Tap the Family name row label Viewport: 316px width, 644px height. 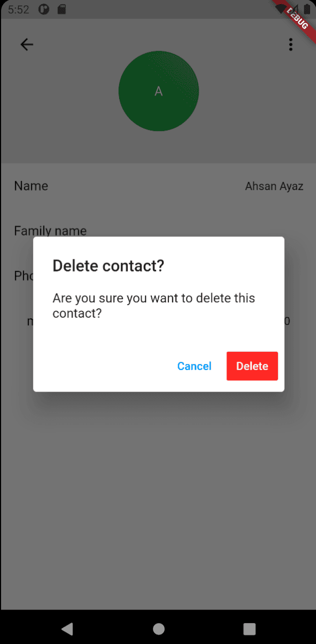50,231
